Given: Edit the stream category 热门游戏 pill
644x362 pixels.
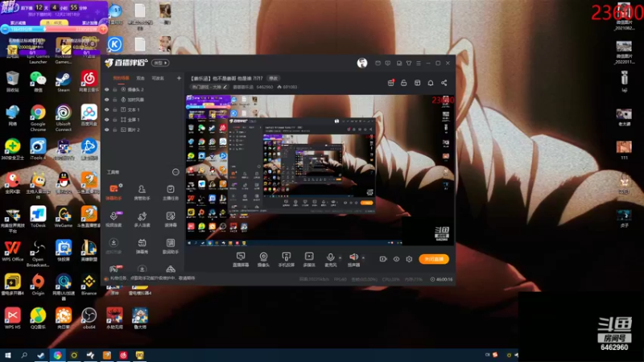Looking at the screenshot, I should pyautogui.click(x=209, y=87).
